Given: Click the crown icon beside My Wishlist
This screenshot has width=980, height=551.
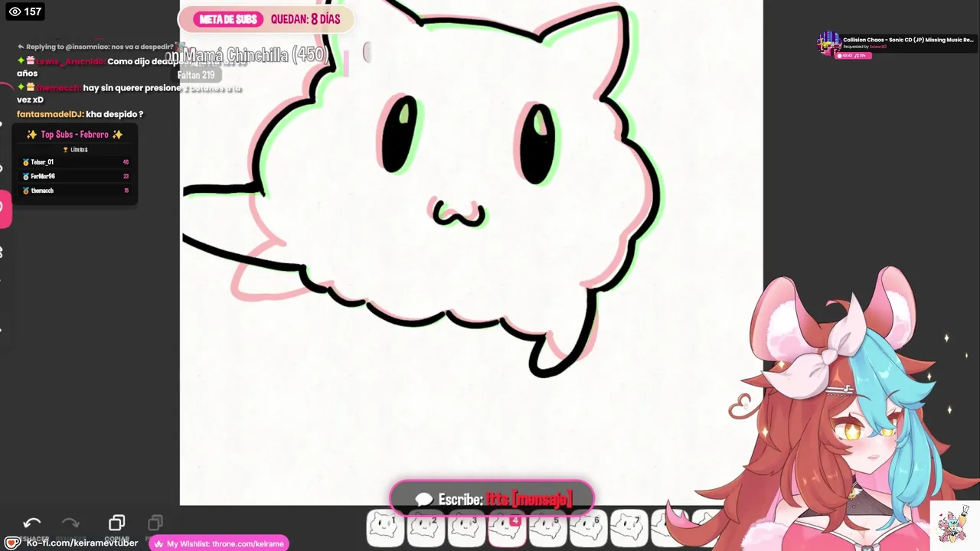Looking at the screenshot, I should point(159,544).
